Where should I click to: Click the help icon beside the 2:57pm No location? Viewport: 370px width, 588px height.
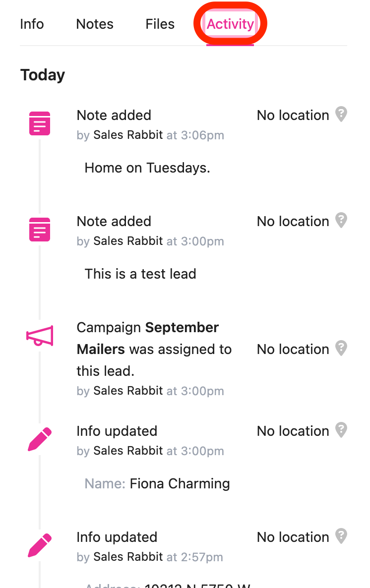341,536
